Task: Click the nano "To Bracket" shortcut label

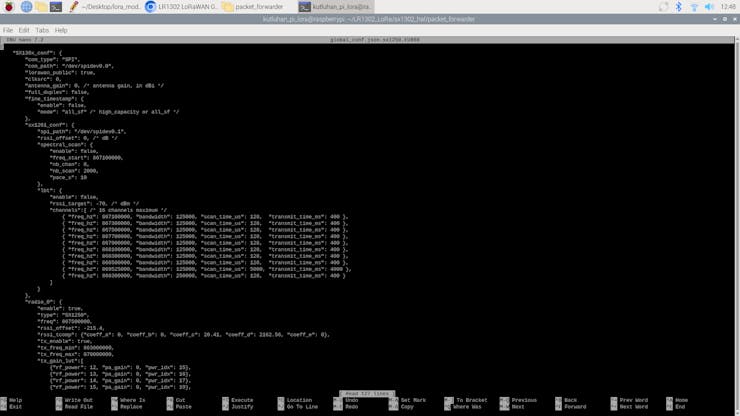Action: pyautogui.click(x=472, y=400)
